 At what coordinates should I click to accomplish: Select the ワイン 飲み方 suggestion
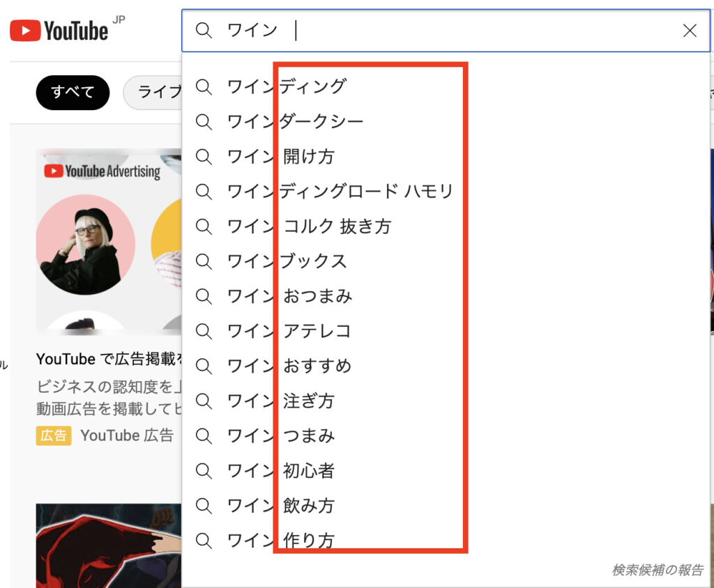coord(281,506)
